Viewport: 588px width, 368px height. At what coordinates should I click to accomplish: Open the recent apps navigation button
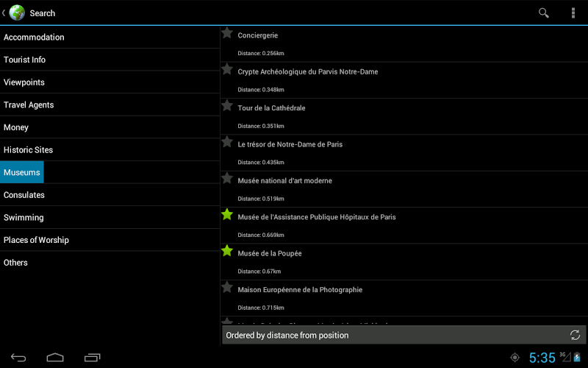click(93, 358)
